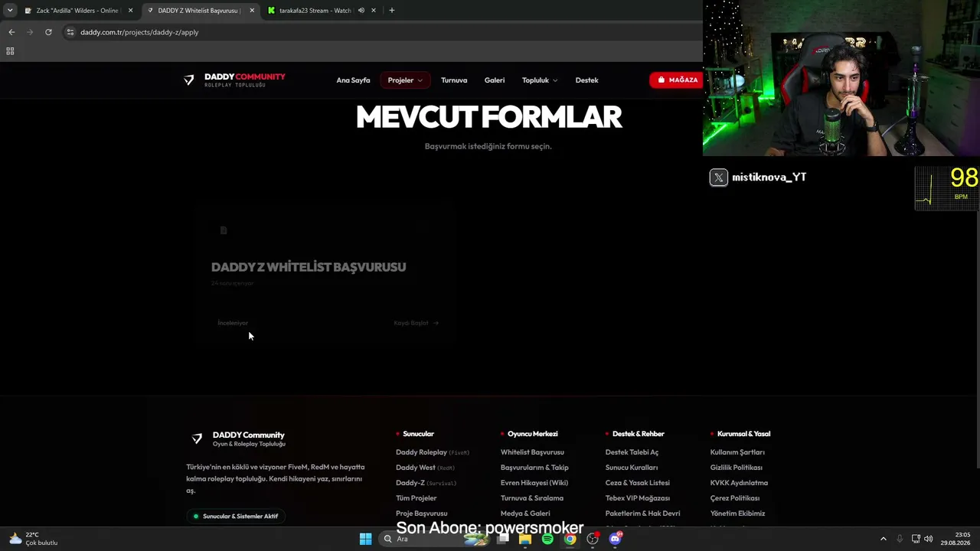Open the clock and calendar showing 23:05
Viewport: 980px width, 551px height.
956,539
